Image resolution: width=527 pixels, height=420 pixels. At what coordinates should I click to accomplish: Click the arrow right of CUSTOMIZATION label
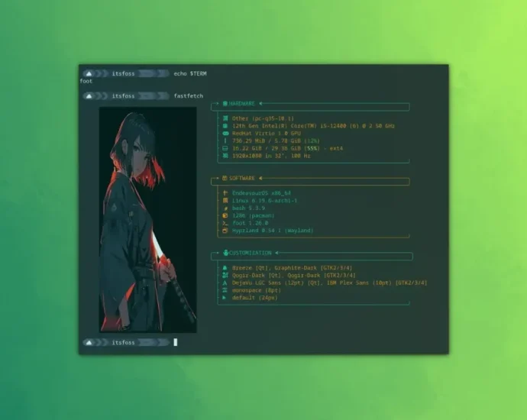point(277,253)
